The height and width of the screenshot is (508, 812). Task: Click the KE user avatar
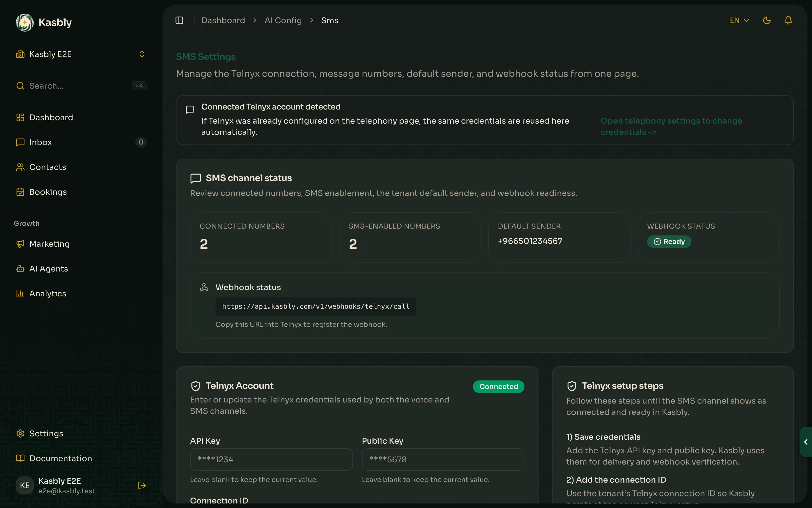25,485
